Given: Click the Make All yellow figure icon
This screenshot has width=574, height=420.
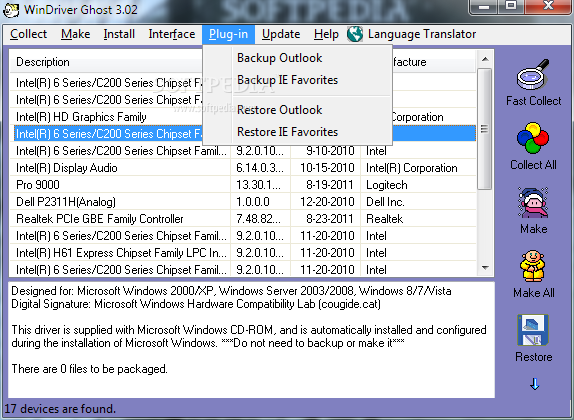Looking at the screenshot, I should click(x=533, y=266).
